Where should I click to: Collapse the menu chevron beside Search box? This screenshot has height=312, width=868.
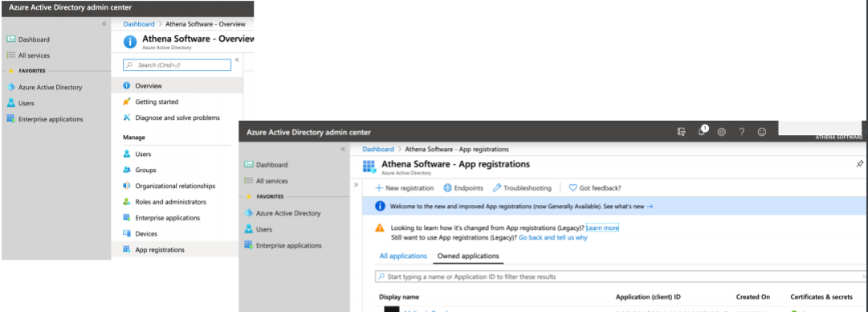237,60
